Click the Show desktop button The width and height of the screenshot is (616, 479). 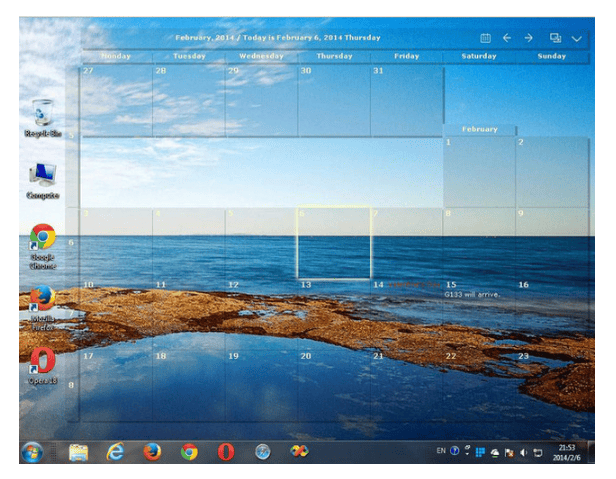tap(591, 452)
